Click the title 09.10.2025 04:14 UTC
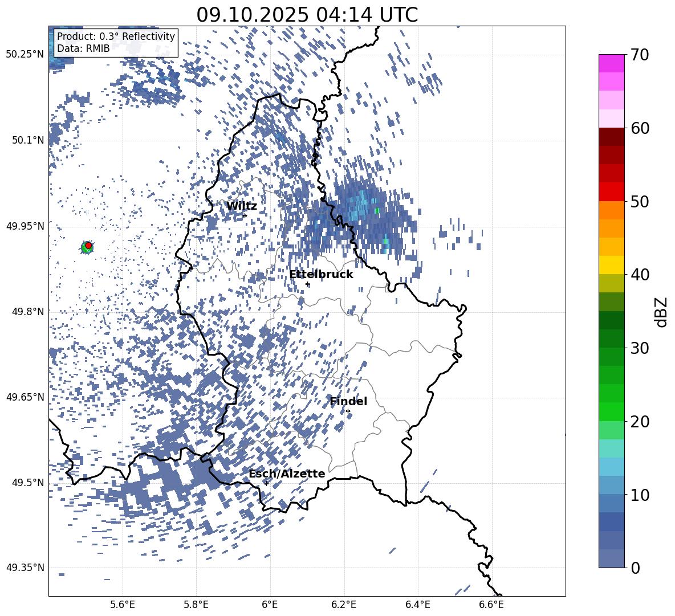Image resolution: width=675 pixels, height=616 pixels. 307,15
